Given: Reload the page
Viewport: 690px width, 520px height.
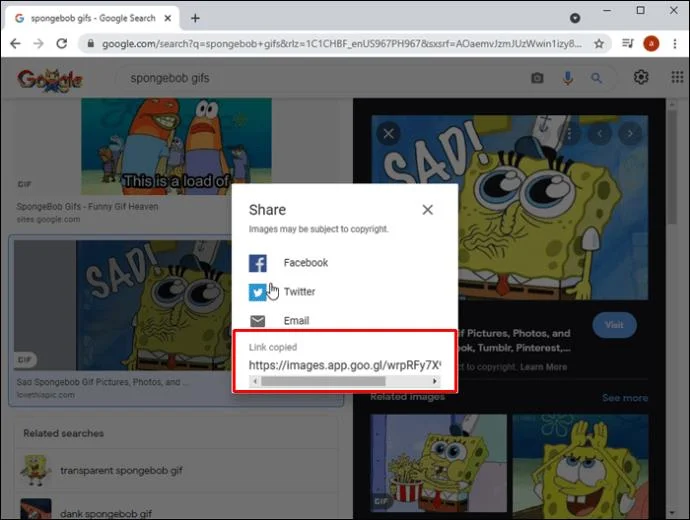Looking at the screenshot, I should click(62, 44).
